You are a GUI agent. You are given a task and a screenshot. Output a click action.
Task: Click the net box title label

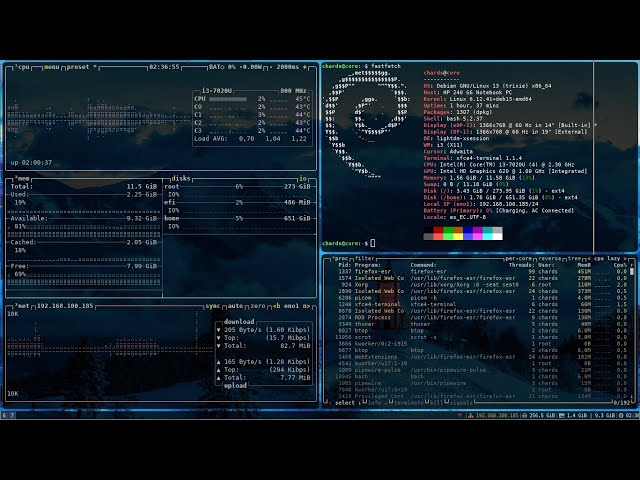coord(22,306)
